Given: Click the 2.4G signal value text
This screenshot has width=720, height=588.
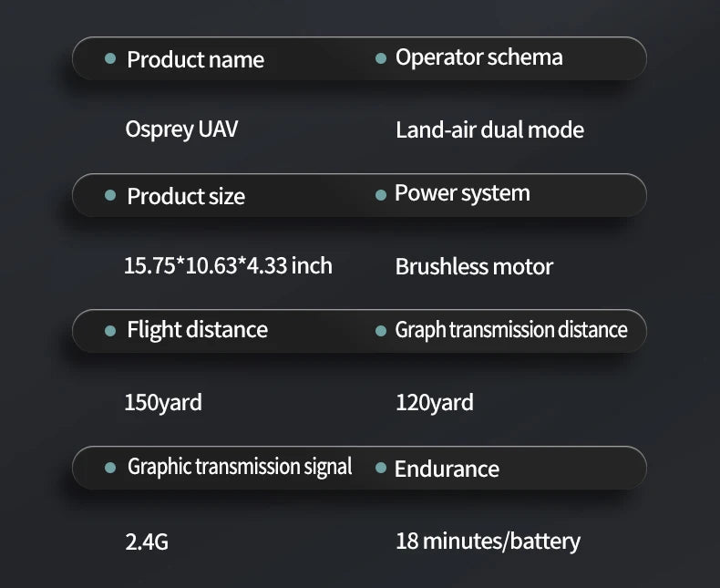Looking at the screenshot, I should pos(147,542).
